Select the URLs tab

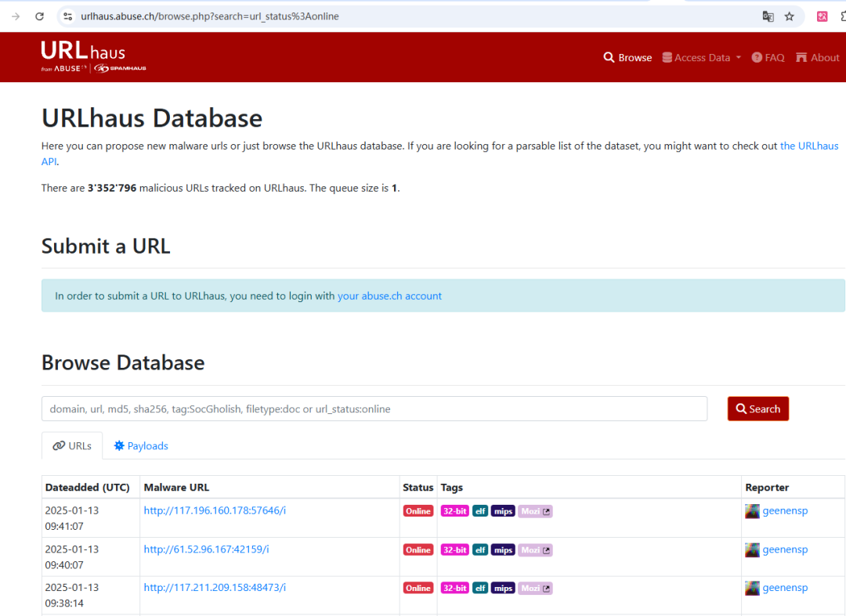[x=72, y=445]
